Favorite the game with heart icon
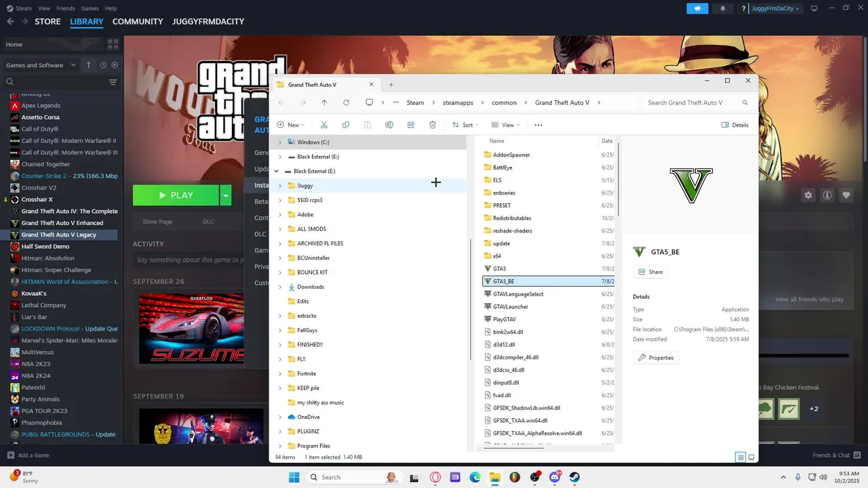Screen dimensions: 868x488 click(846, 195)
